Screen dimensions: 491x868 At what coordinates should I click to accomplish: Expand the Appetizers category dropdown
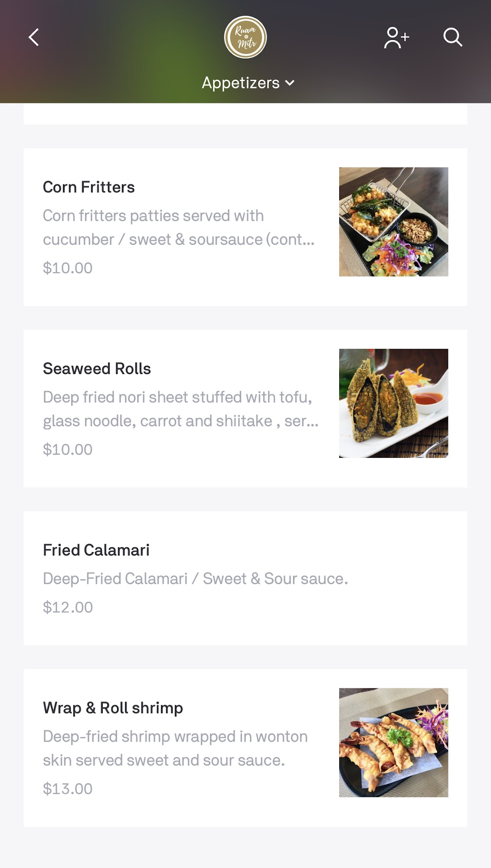coord(241,83)
